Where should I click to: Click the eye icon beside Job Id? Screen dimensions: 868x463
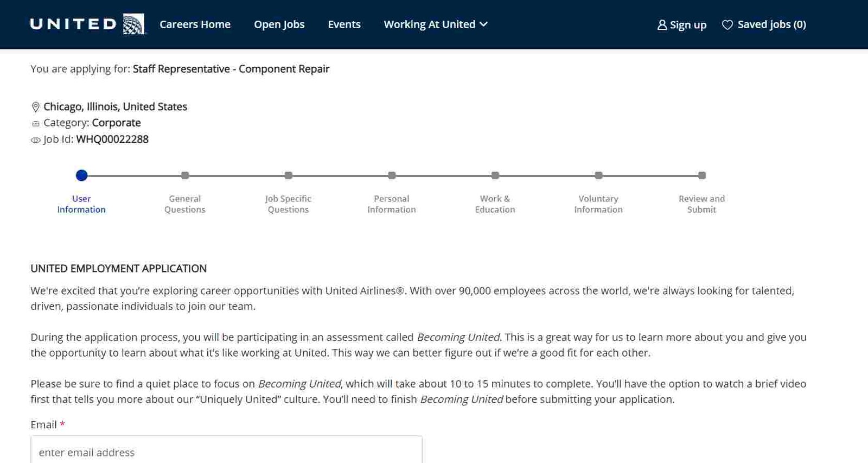(36, 140)
